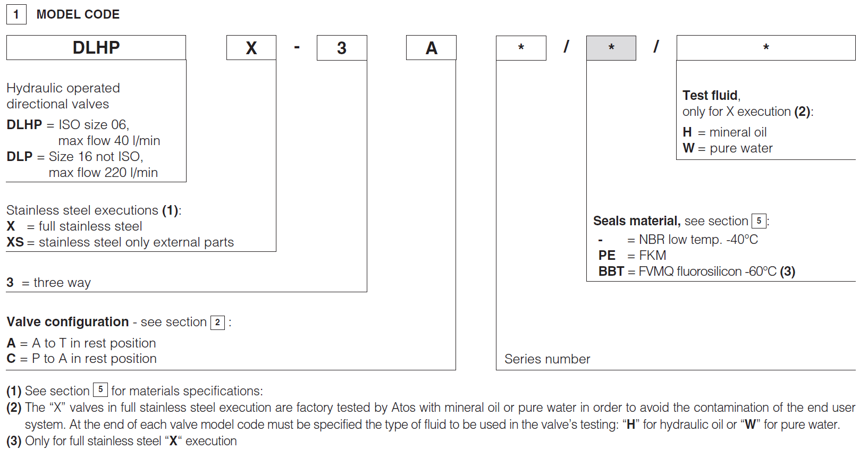This screenshot has width=868, height=449.
Task: Click the "C = P to A in rest position" line
Action: pyautogui.click(x=82, y=359)
